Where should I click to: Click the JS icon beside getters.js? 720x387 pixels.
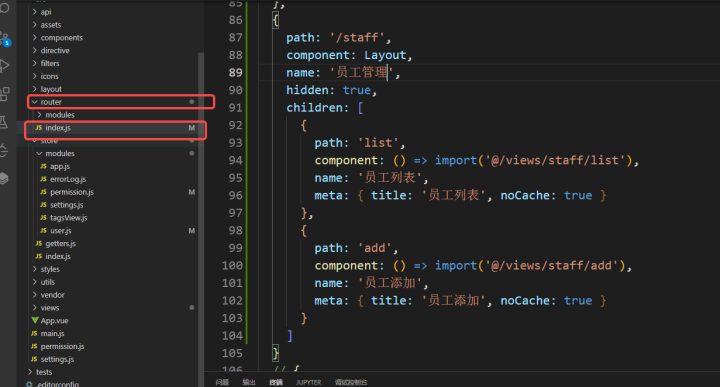(39, 243)
